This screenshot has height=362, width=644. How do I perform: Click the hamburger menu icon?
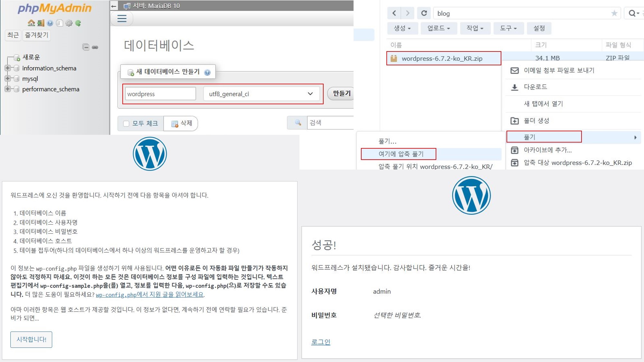[x=122, y=19]
